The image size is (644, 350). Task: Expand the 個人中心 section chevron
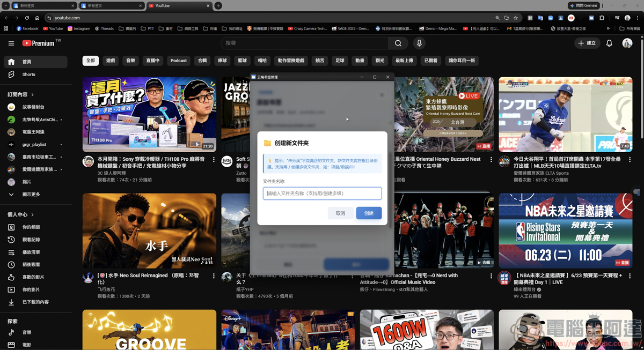pyautogui.click(x=33, y=214)
